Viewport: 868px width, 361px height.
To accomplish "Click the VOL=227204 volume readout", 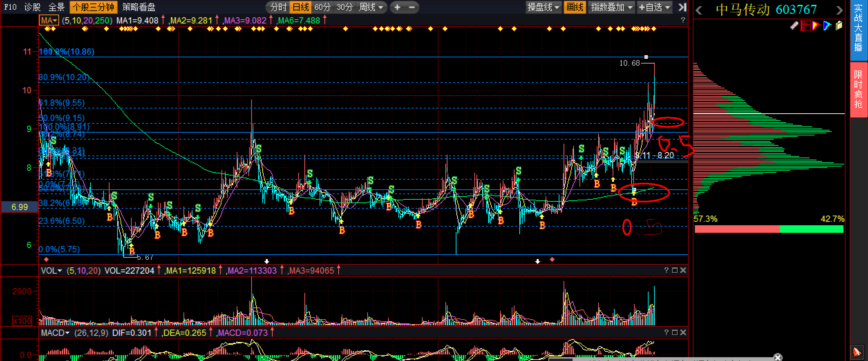I will click(130, 270).
